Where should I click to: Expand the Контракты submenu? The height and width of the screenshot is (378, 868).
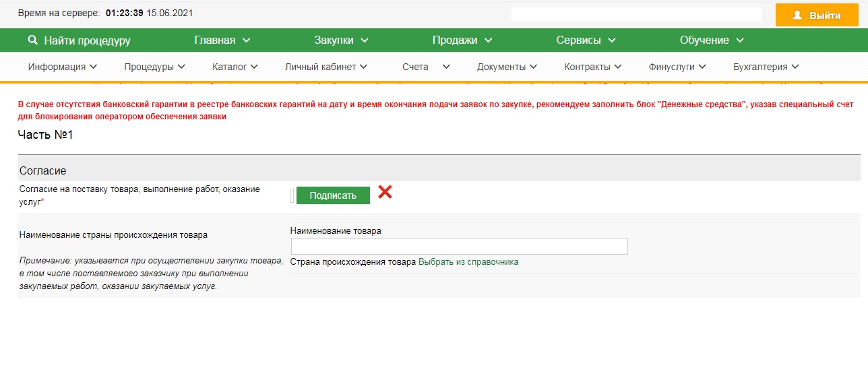coord(592,67)
